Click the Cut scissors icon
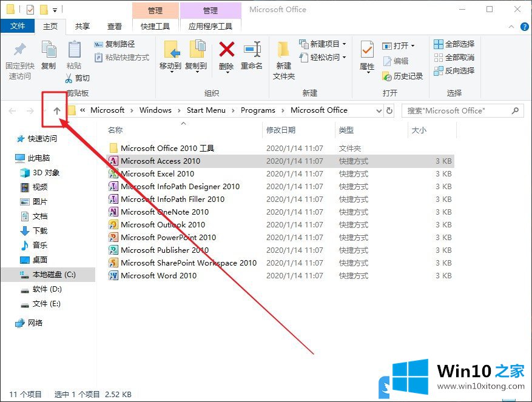532x402 pixels. (x=69, y=78)
